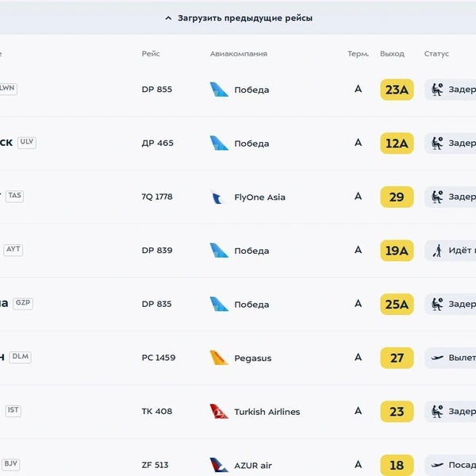Open flight TK 408 row
Image resolution: width=476 pixels, height=476 pixels.
[x=238, y=411]
